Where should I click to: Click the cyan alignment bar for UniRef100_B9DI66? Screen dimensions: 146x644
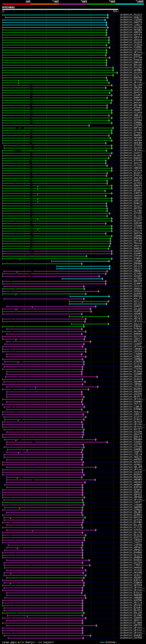[90, 296]
